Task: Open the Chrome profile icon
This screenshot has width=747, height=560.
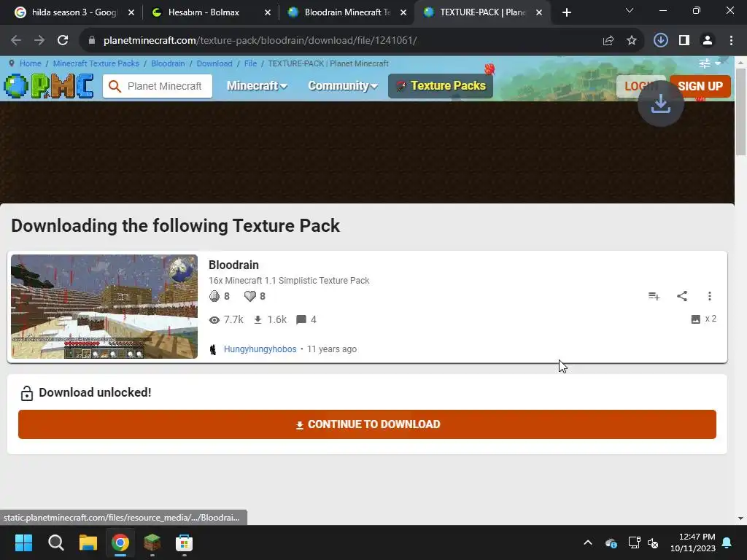Action: click(708, 41)
